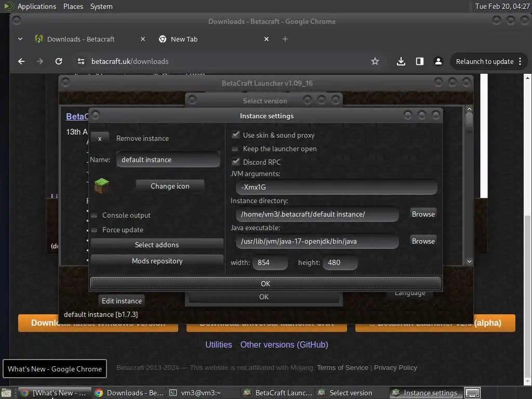Viewport: 532px width, 399px height.
Task: Click the Edit instance button
Action: 122,301
